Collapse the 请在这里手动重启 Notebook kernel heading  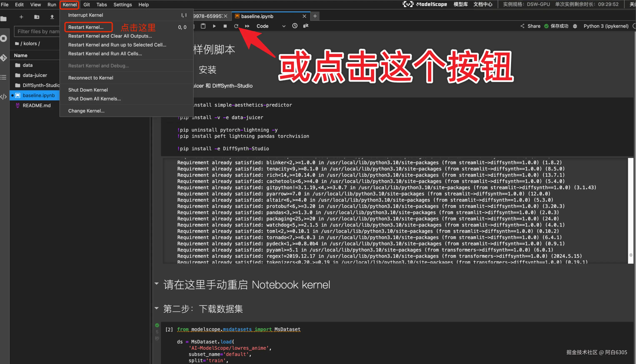click(157, 284)
